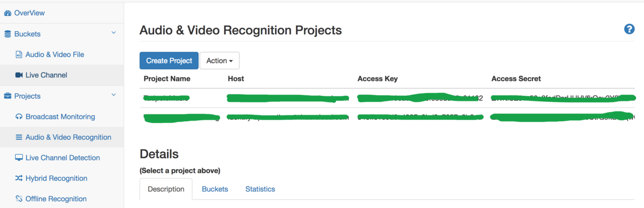Image resolution: width=644 pixels, height=208 pixels.
Task: Open the help question mark icon
Action: tap(629, 29)
